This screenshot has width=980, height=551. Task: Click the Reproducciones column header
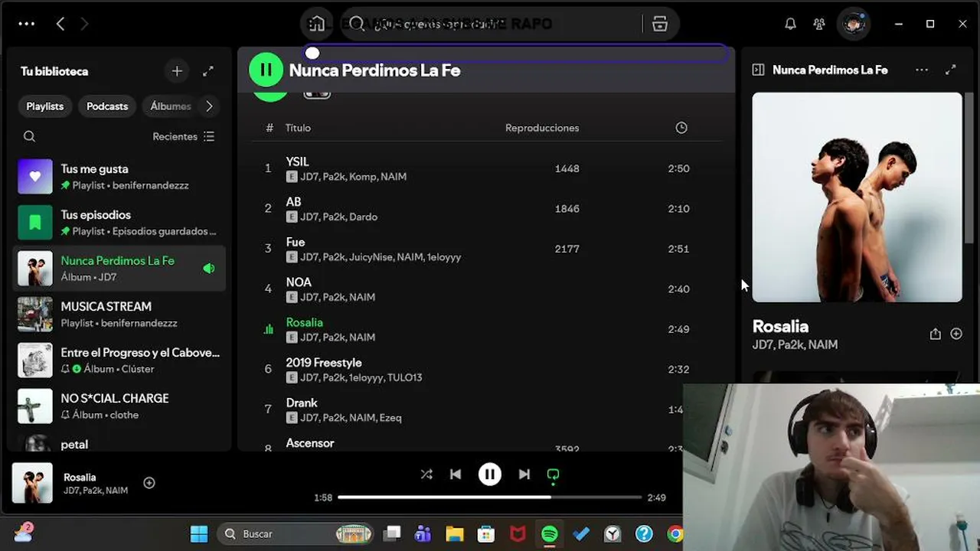(542, 128)
